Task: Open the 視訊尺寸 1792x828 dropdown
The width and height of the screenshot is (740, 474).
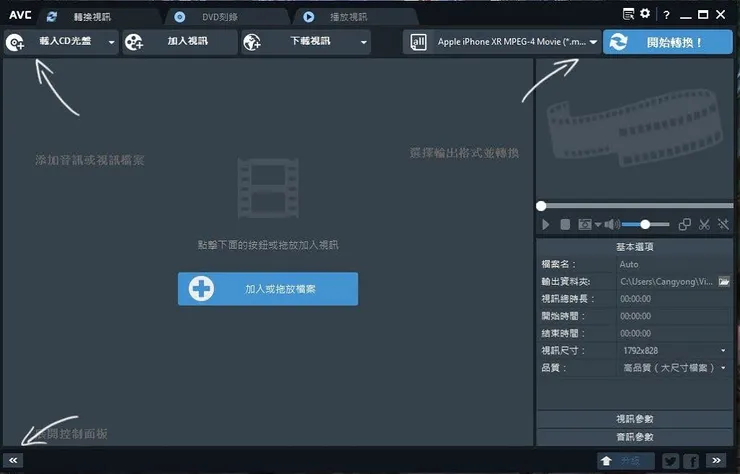Action: [674, 350]
